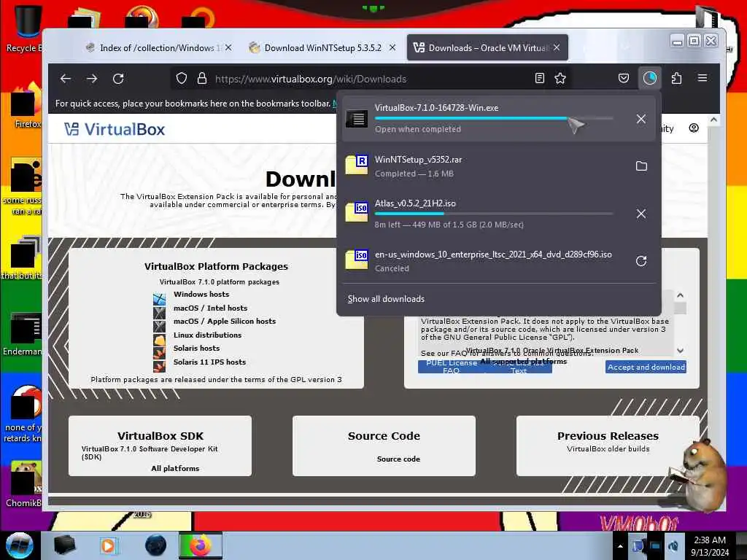The height and width of the screenshot is (560, 747).
Task: Click the account profile icon on VirtualBox page
Action: click(694, 128)
